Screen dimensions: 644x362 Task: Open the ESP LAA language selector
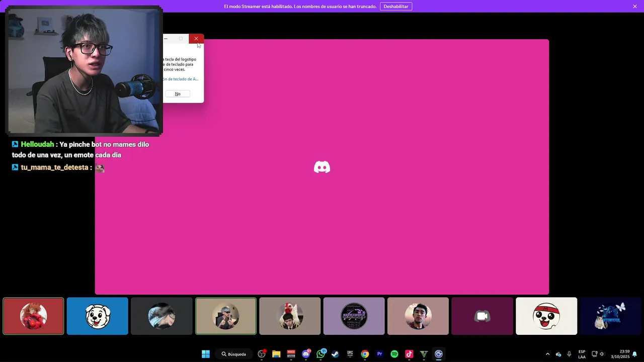(x=582, y=354)
